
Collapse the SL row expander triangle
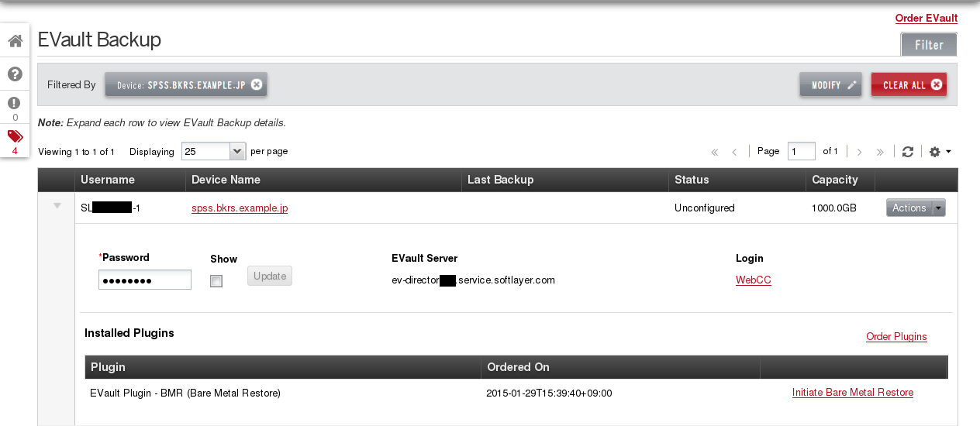click(57, 206)
